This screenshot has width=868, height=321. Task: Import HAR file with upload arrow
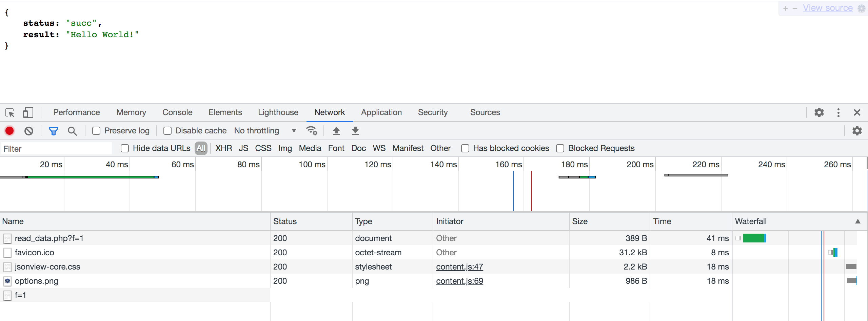tap(336, 131)
